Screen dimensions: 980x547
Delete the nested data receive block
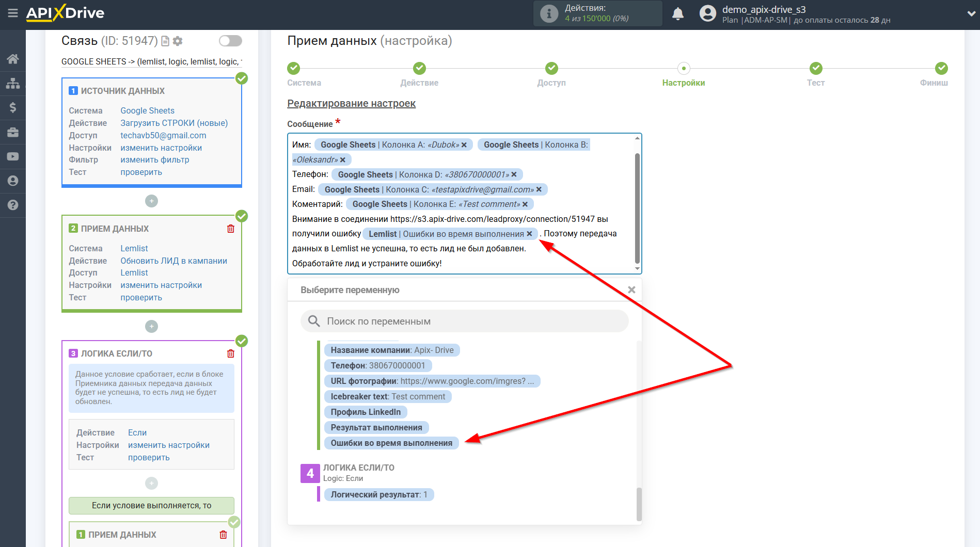223,535
